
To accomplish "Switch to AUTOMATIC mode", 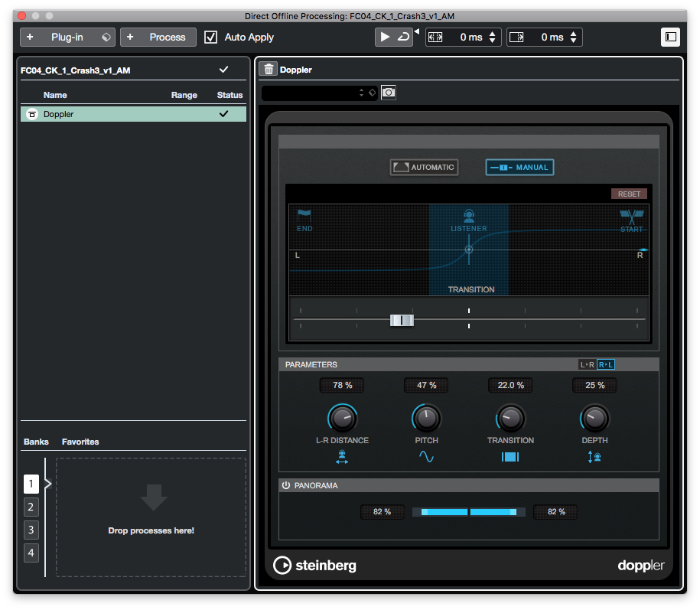I will (x=424, y=167).
